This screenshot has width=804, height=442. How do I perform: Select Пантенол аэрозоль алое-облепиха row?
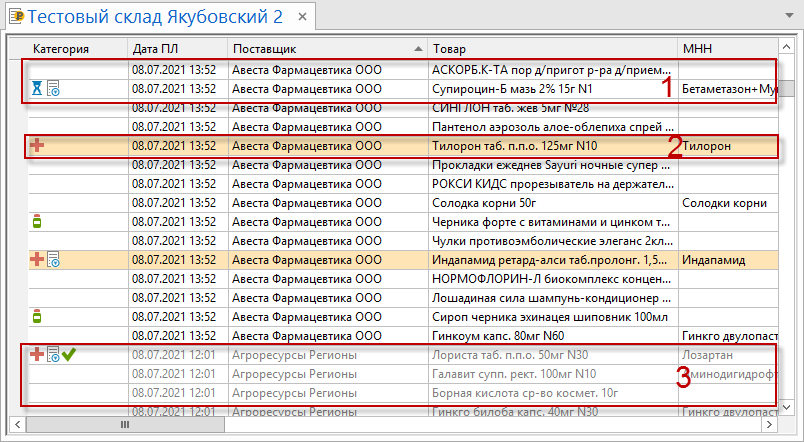coord(404,127)
